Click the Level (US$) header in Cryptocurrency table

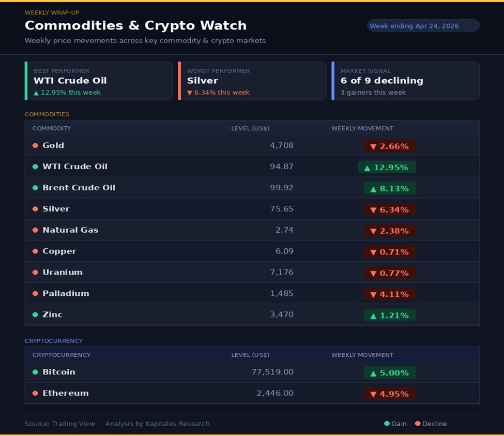[x=250, y=355]
